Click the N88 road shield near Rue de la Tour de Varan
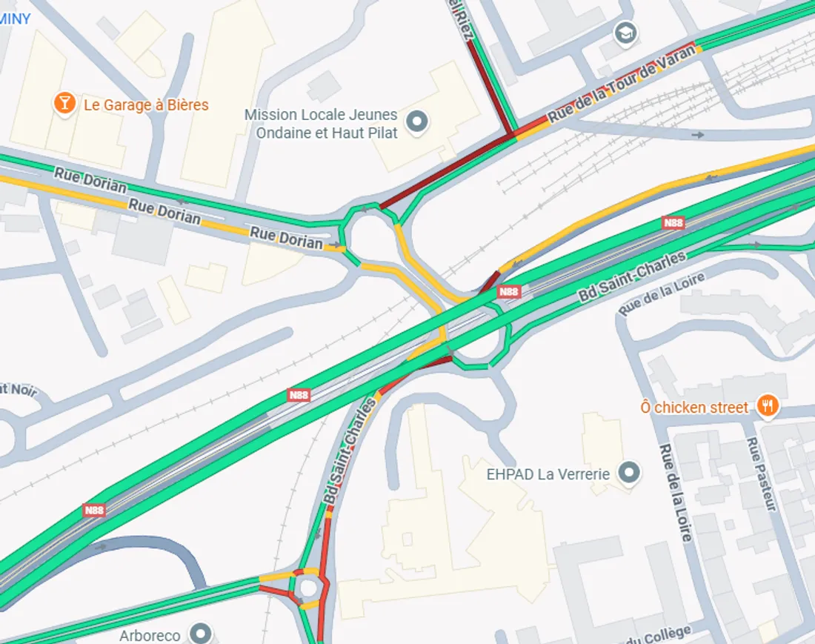The width and height of the screenshot is (815, 644). tap(673, 223)
